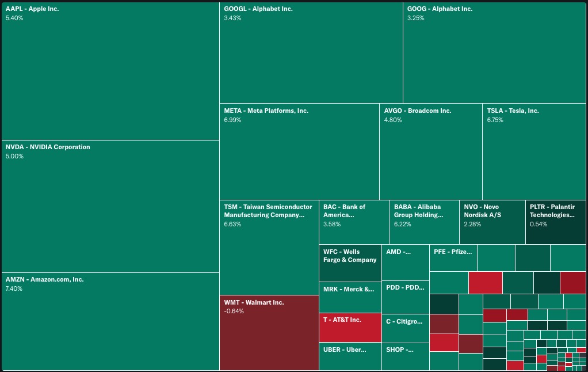Image resolution: width=588 pixels, height=372 pixels.
Task: Open the AVGO - Broadcom Inc. tile
Action: (x=431, y=151)
